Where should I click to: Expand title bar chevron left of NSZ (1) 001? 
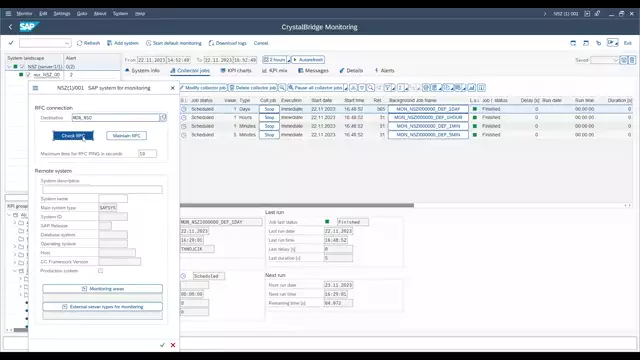[544, 13]
